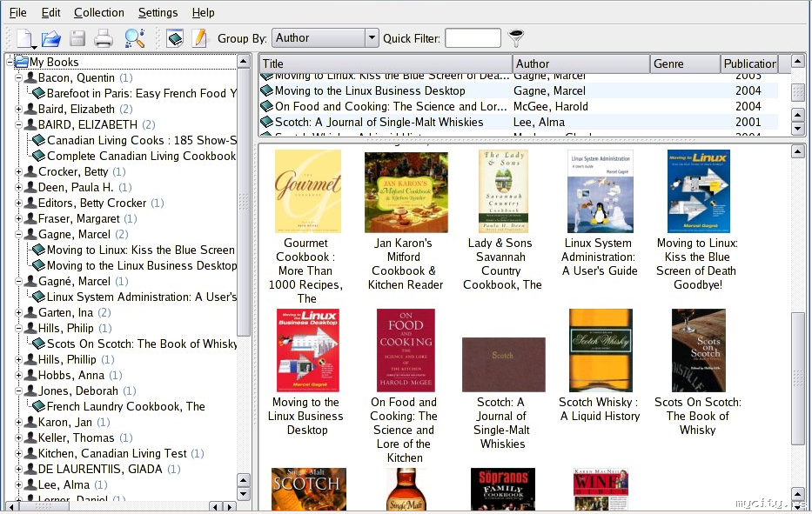Click the Quick Filter funnel icon

[517, 38]
